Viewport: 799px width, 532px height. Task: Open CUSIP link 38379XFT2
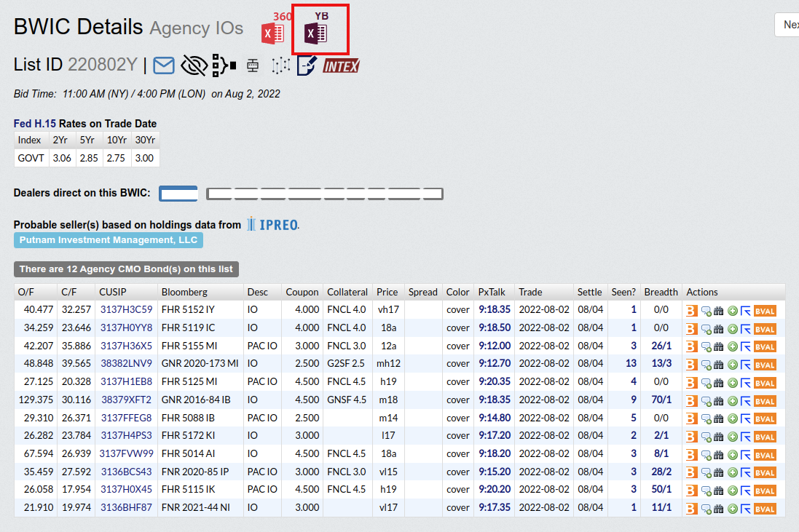coord(126,400)
